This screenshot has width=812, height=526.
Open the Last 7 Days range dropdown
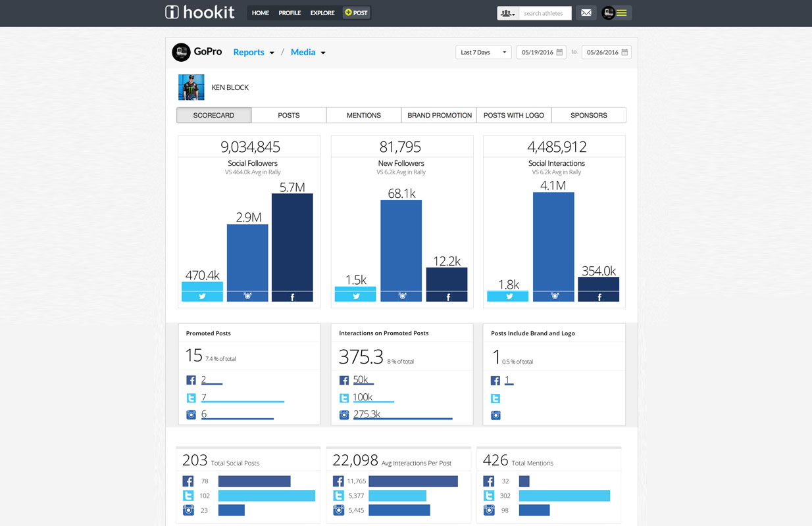coord(483,53)
